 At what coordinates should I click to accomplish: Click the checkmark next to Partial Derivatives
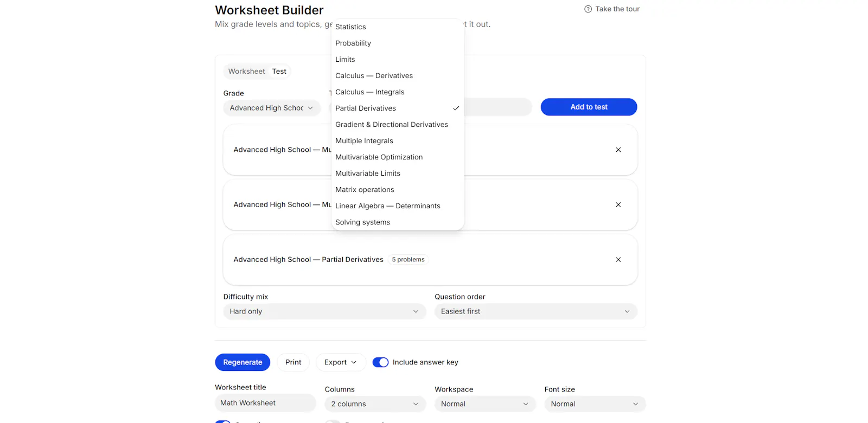tap(456, 108)
